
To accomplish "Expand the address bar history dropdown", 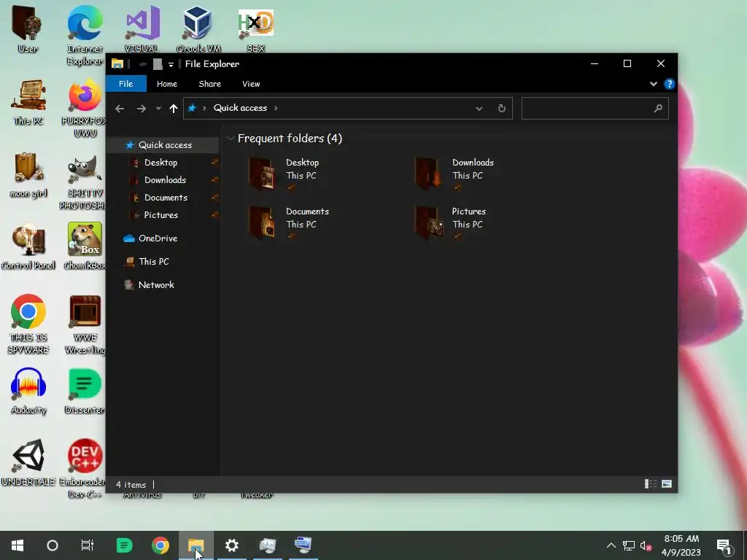I will point(479,109).
